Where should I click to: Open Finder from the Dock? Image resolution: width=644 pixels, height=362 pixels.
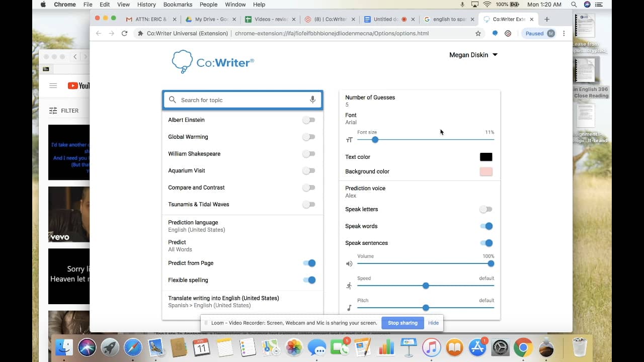click(64, 347)
